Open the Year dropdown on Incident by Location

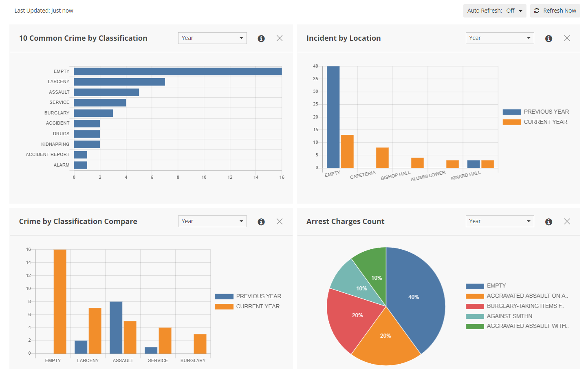(x=500, y=38)
